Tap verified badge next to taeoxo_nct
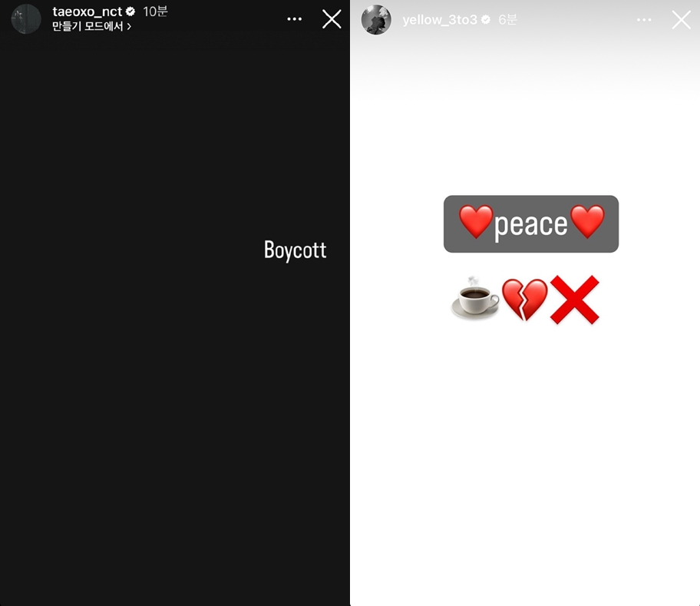This screenshot has width=700, height=606. (130, 12)
